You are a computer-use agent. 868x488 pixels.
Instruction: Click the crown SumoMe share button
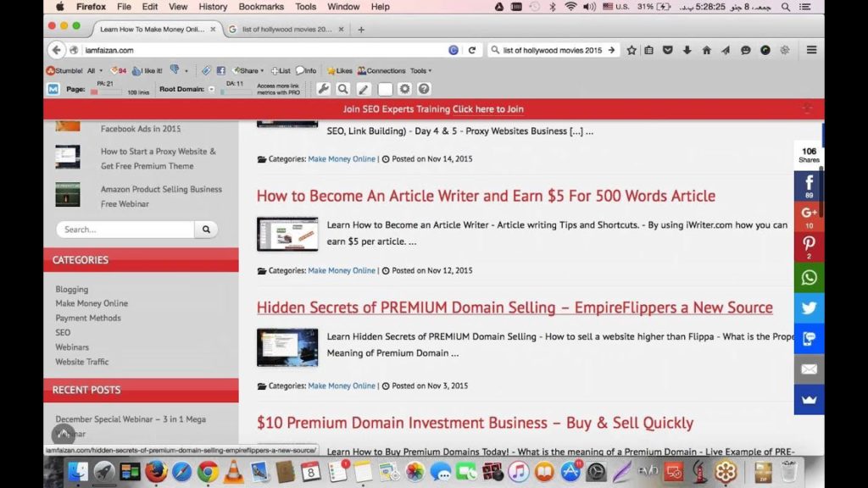click(x=809, y=400)
